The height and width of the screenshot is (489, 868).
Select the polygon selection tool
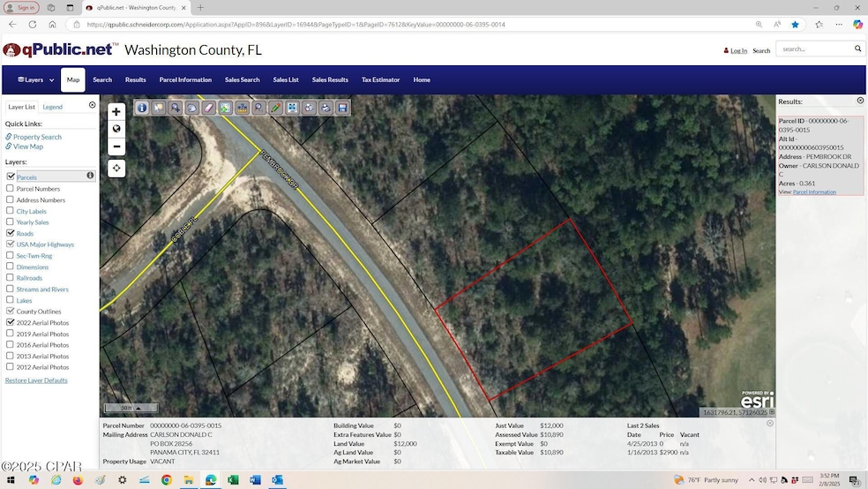click(192, 108)
